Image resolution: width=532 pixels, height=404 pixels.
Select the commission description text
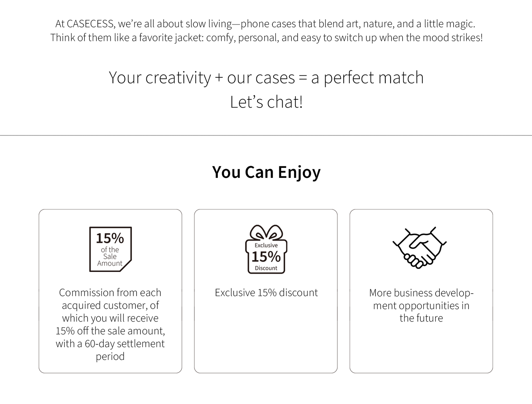coord(110,324)
